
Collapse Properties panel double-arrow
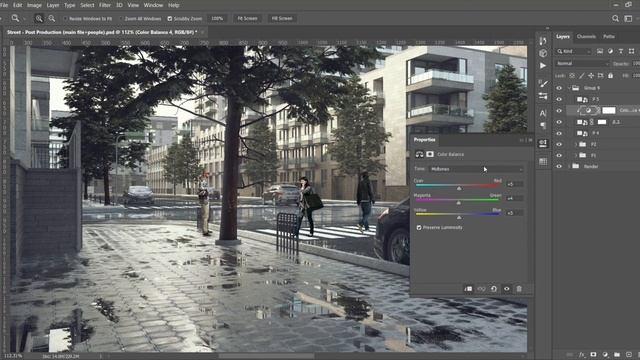(x=522, y=140)
